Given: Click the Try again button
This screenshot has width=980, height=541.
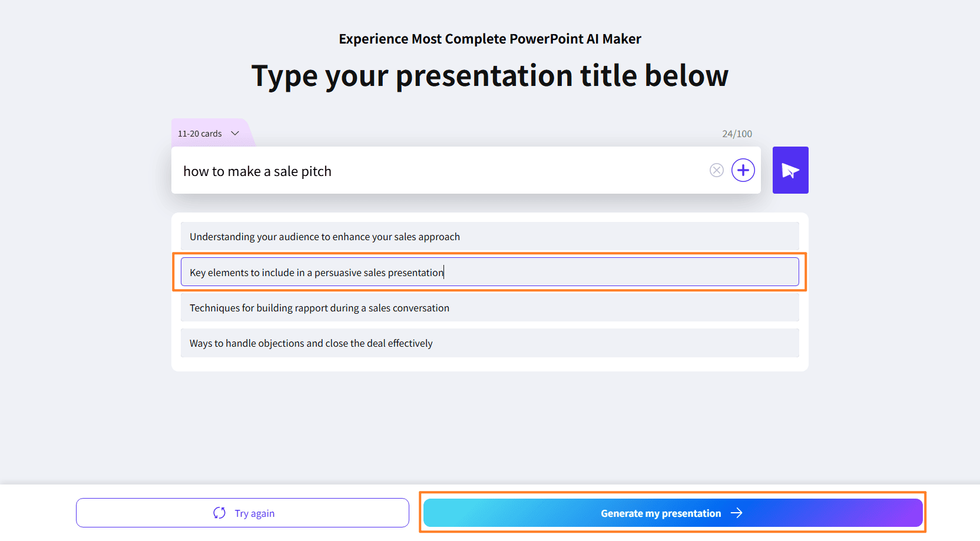Looking at the screenshot, I should (x=243, y=513).
